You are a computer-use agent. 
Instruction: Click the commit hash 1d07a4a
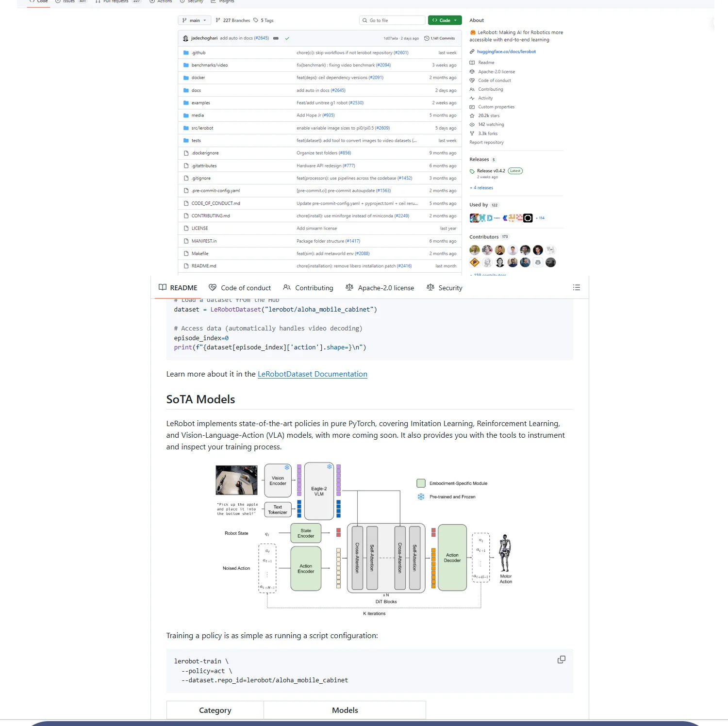click(391, 38)
